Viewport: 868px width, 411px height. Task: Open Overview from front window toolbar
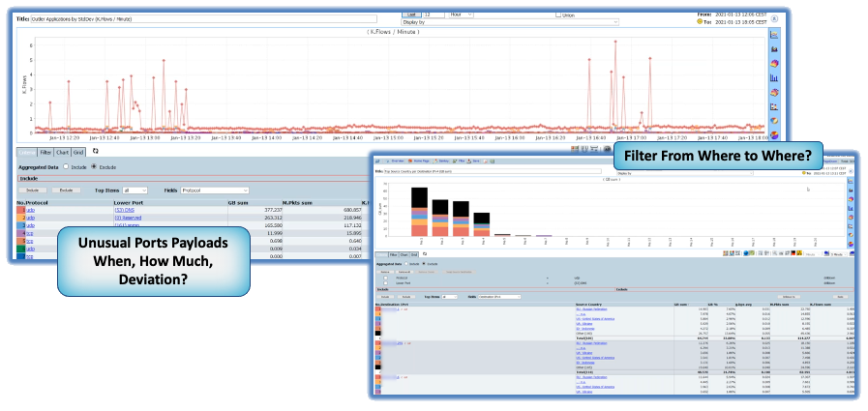pos(396,161)
